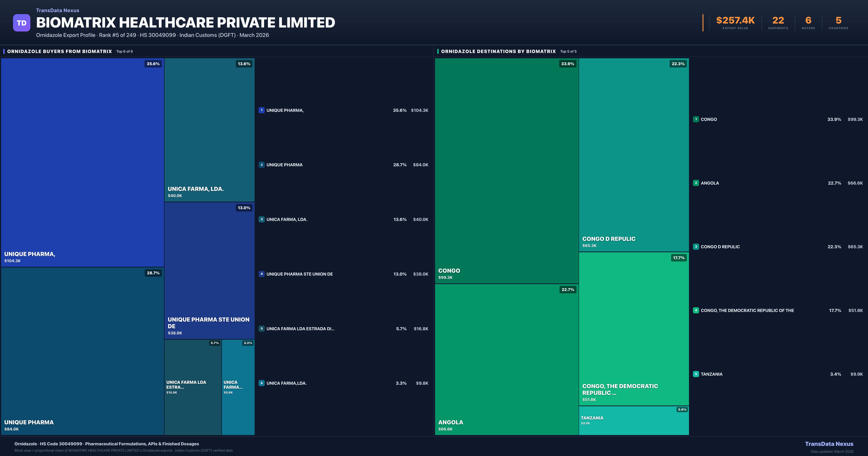Click rank badge 4 beside UNIQUE PHARMA STE UNION DE
Screen dimensions: 868x456
(x=261, y=274)
